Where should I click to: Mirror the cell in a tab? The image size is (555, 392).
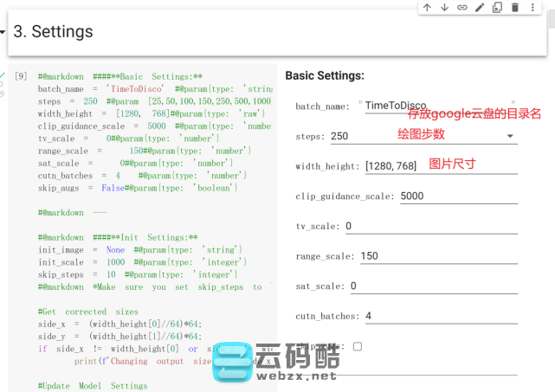(497, 8)
